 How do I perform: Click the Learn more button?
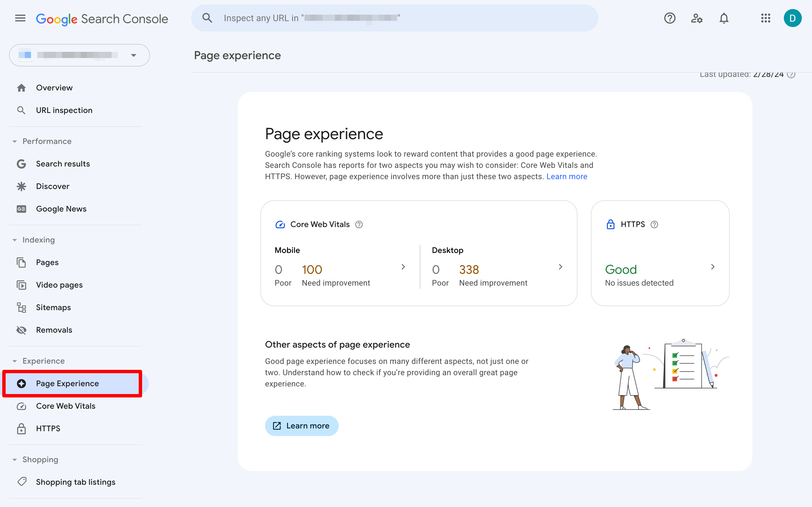coord(301,426)
